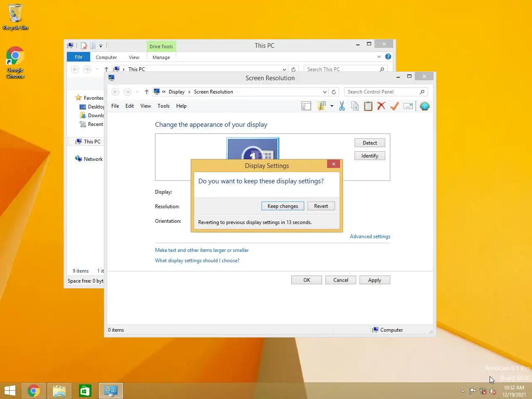Image resolution: width=532 pixels, height=399 pixels.
Task: Expand the ribbon chevron in This PC window
Action: point(379,57)
